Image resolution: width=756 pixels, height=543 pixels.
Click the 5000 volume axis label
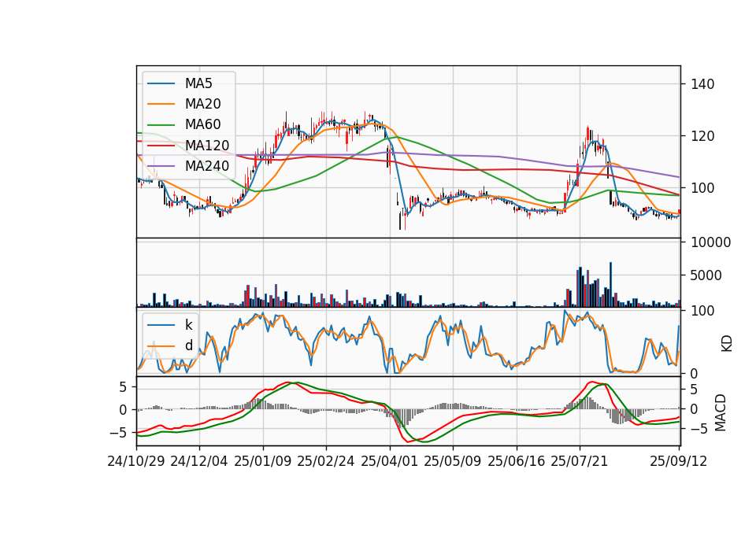(706, 275)
